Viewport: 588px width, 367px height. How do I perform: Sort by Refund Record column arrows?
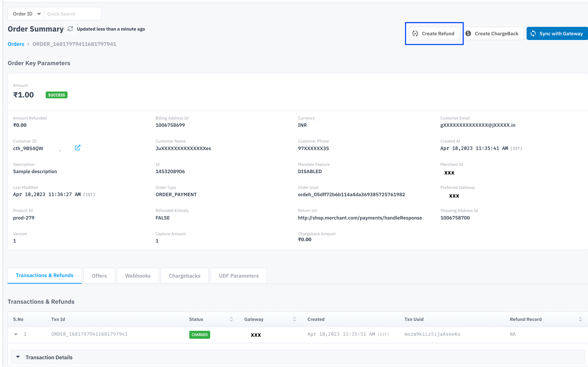tap(580, 319)
